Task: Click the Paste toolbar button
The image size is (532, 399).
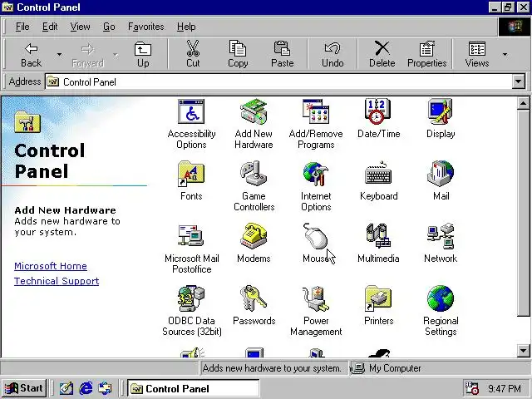Action: [282, 54]
